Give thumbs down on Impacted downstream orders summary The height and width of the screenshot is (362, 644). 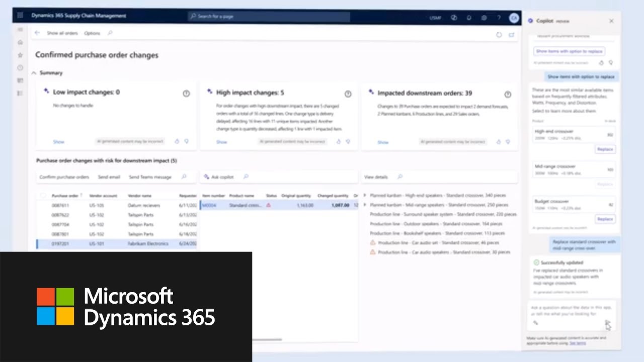(x=508, y=142)
